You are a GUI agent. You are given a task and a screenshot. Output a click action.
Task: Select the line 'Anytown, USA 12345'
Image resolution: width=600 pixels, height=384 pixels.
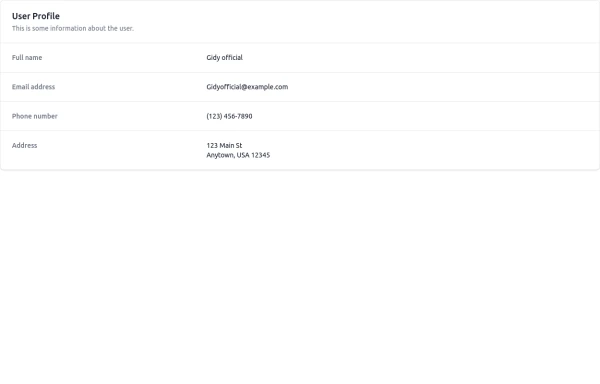coord(238,155)
